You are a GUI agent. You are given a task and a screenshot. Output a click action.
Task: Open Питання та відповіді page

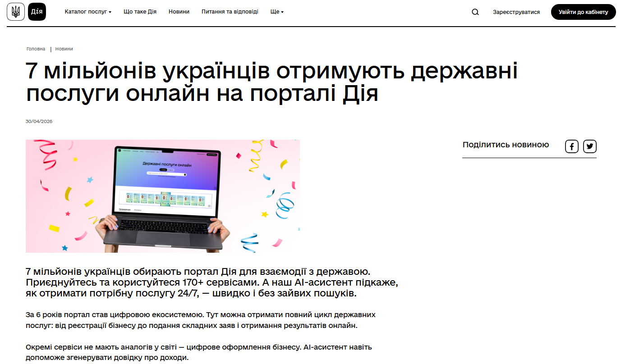tap(230, 12)
